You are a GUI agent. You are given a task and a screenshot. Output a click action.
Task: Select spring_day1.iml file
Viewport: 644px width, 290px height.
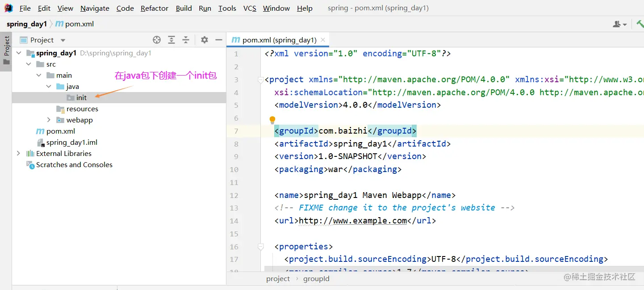(x=72, y=142)
